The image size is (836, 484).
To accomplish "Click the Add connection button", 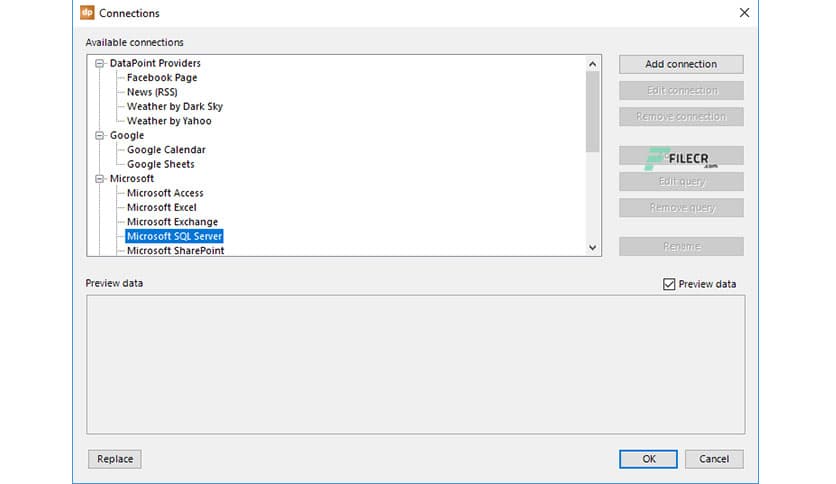I will [681, 64].
